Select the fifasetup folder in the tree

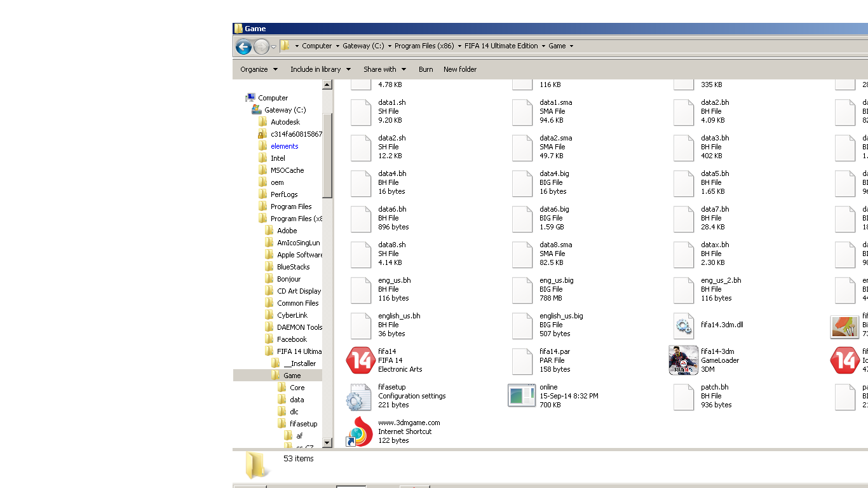pos(303,424)
